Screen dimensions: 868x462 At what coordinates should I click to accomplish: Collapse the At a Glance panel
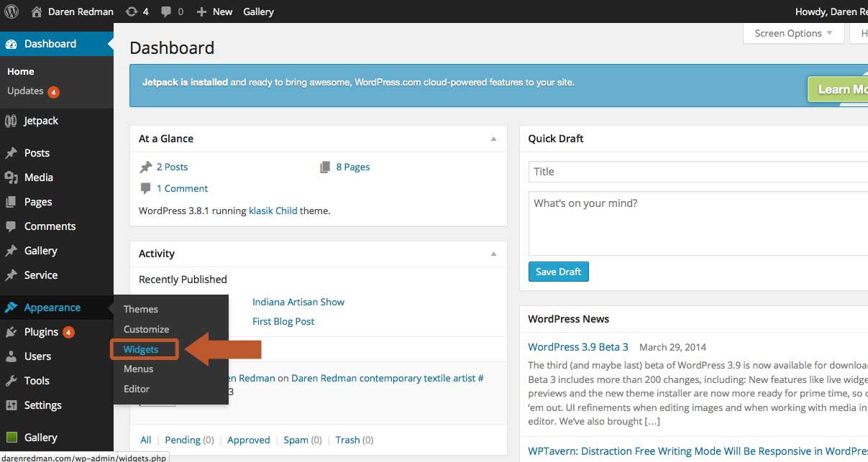pyautogui.click(x=493, y=139)
